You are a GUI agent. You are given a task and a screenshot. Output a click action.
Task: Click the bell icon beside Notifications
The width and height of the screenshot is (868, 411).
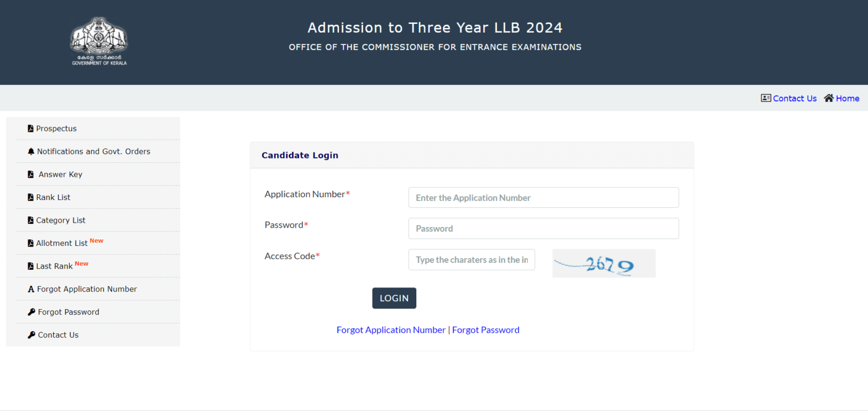click(x=31, y=151)
